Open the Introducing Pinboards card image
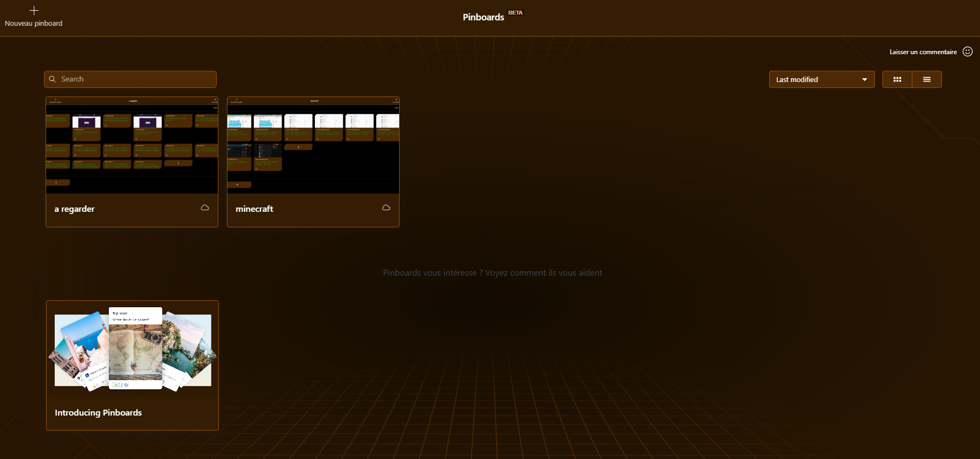Image resolution: width=980 pixels, height=459 pixels. coord(133,349)
